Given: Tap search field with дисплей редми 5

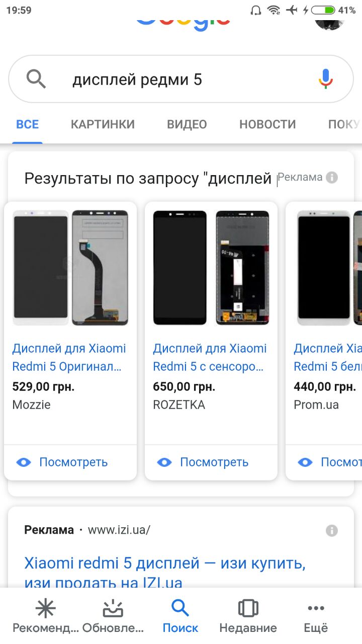Looking at the screenshot, I should coord(181,79).
